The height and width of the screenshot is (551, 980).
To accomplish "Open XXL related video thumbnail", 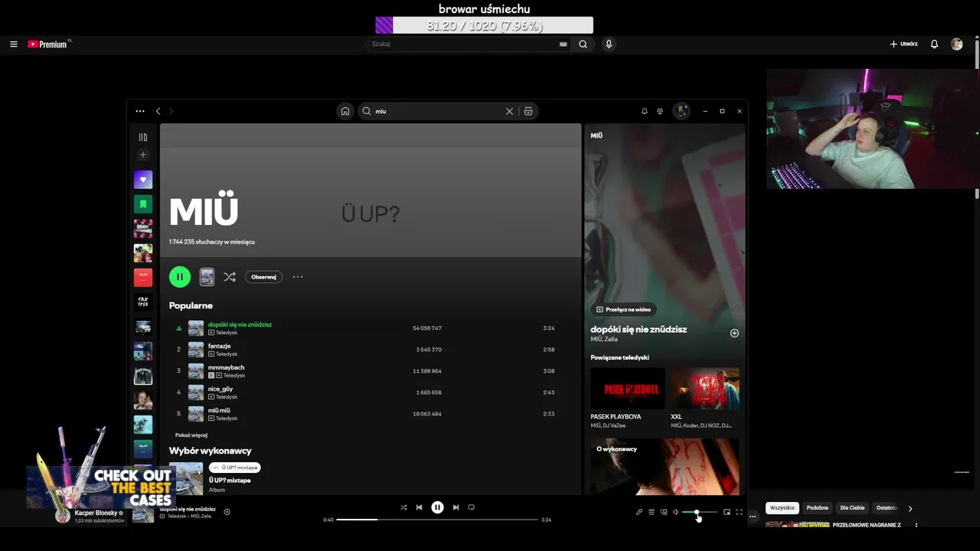I will point(705,389).
